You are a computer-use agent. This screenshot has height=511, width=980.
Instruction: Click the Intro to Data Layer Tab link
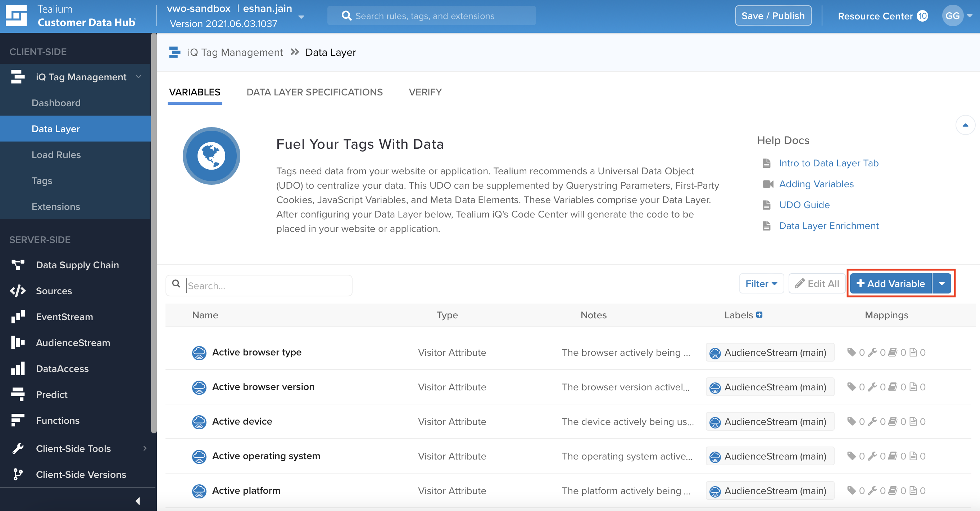coord(829,163)
